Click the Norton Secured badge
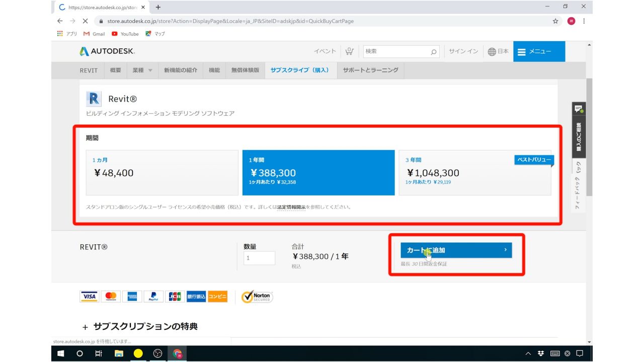The image size is (644, 362). click(x=257, y=297)
